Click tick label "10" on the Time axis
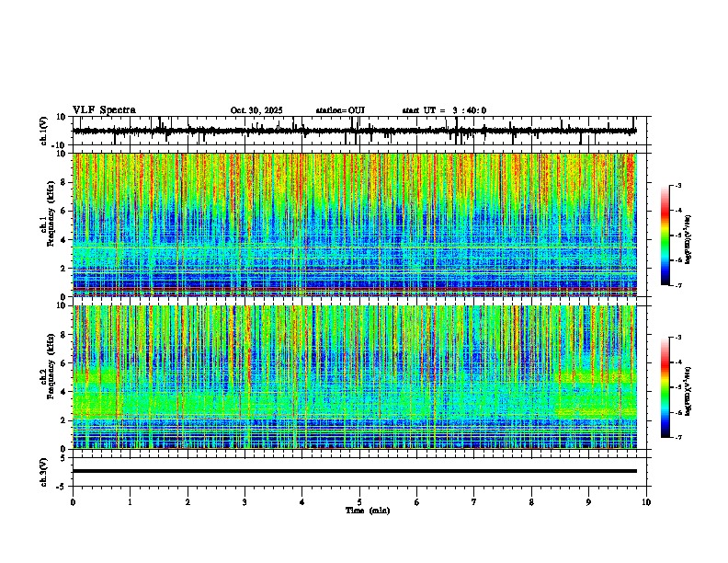Image resolution: width=728 pixels, height=563 pixels. click(x=646, y=502)
